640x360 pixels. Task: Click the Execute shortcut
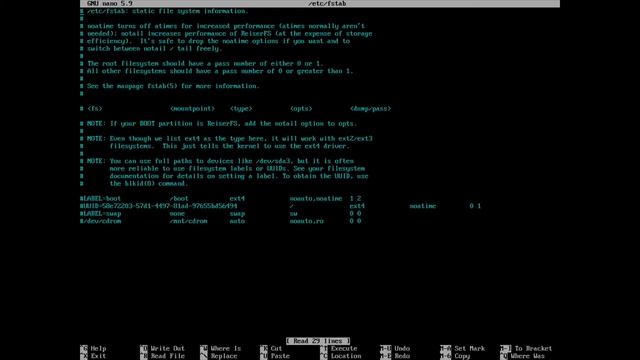[339, 349]
